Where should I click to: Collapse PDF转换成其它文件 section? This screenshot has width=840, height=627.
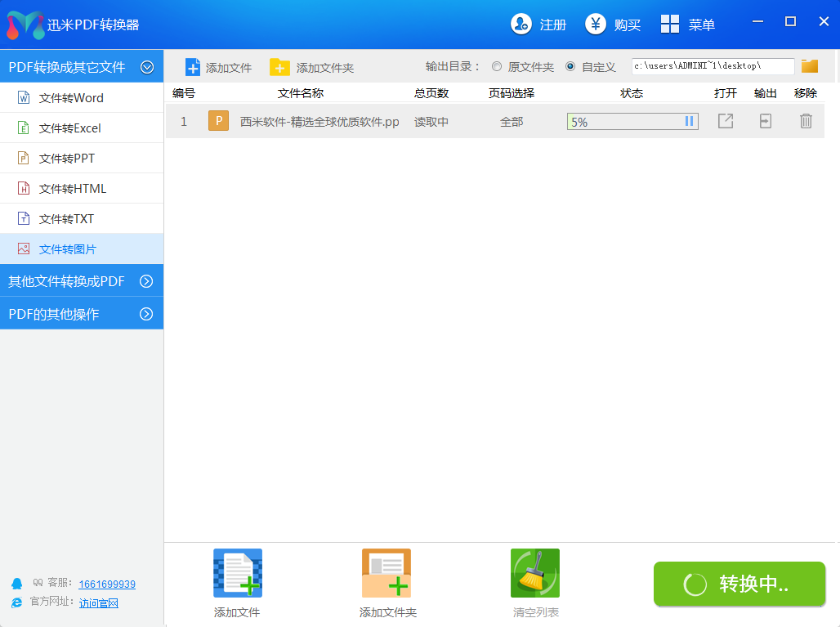pos(148,67)
